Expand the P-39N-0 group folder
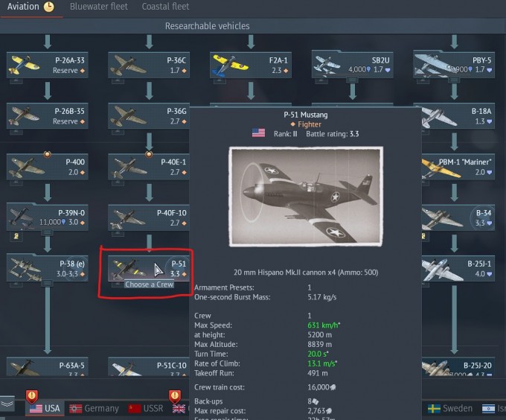The height and width of the screenshot is (420, 506). coord(48,233)
